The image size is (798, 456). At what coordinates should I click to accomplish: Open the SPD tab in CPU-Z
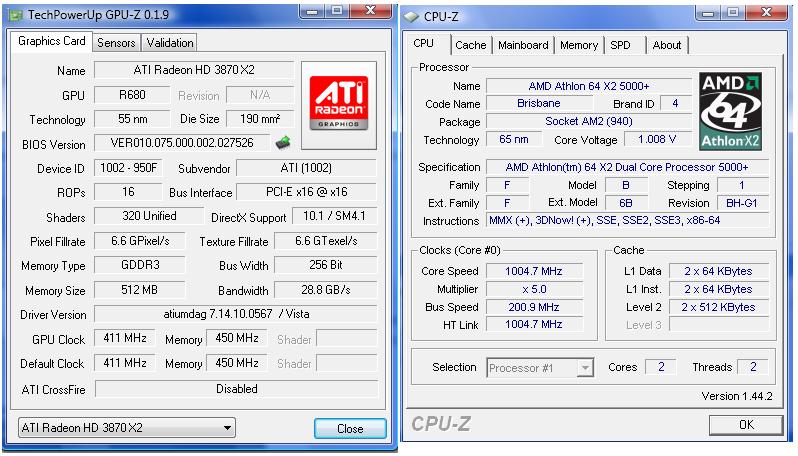[624, 45]
